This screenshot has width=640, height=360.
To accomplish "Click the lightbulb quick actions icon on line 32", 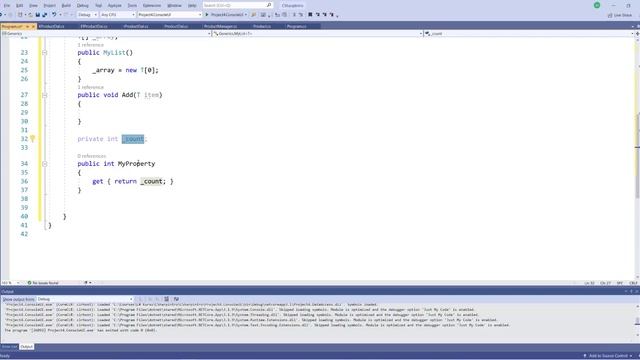I will 33,139.
